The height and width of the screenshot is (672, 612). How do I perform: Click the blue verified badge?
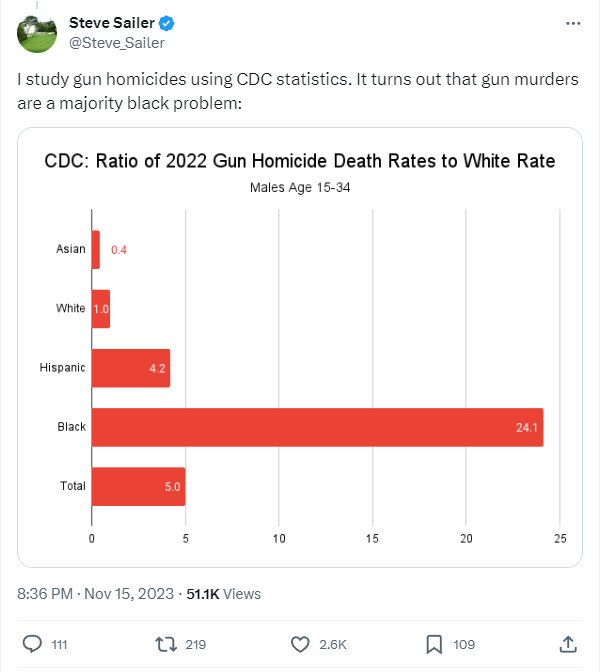tap(166, 23)
